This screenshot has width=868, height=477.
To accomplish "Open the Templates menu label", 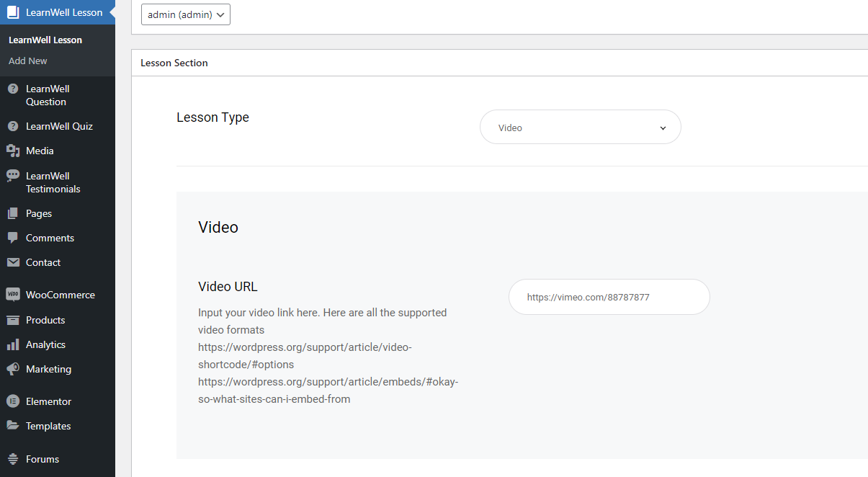I will (x=48, y=426).
